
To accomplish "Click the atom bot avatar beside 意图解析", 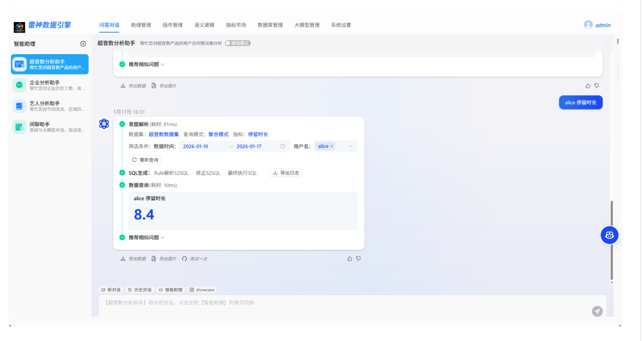I will click(104, 123).
